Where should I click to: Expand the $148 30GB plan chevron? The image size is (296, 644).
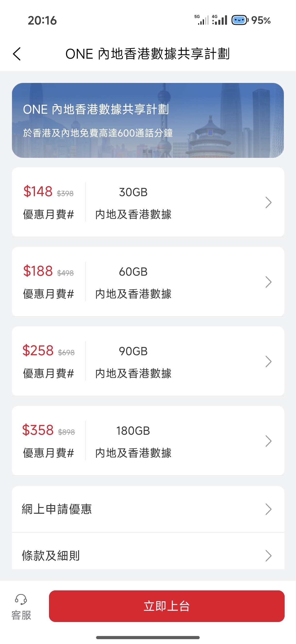(268, 202)
